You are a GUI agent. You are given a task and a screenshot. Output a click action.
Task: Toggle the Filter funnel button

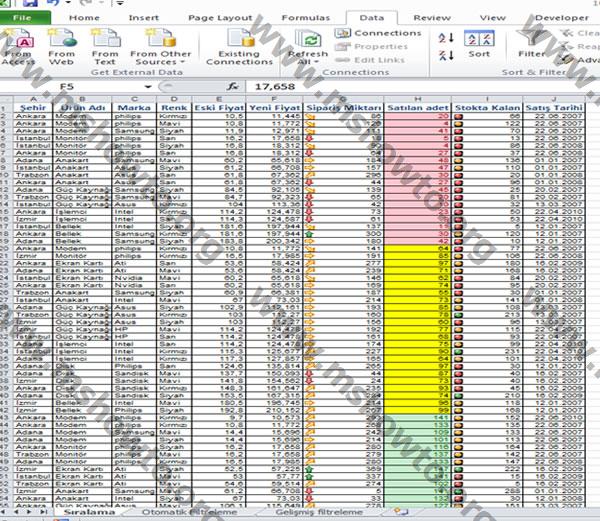pyautogui.click(x=532, y=44)
